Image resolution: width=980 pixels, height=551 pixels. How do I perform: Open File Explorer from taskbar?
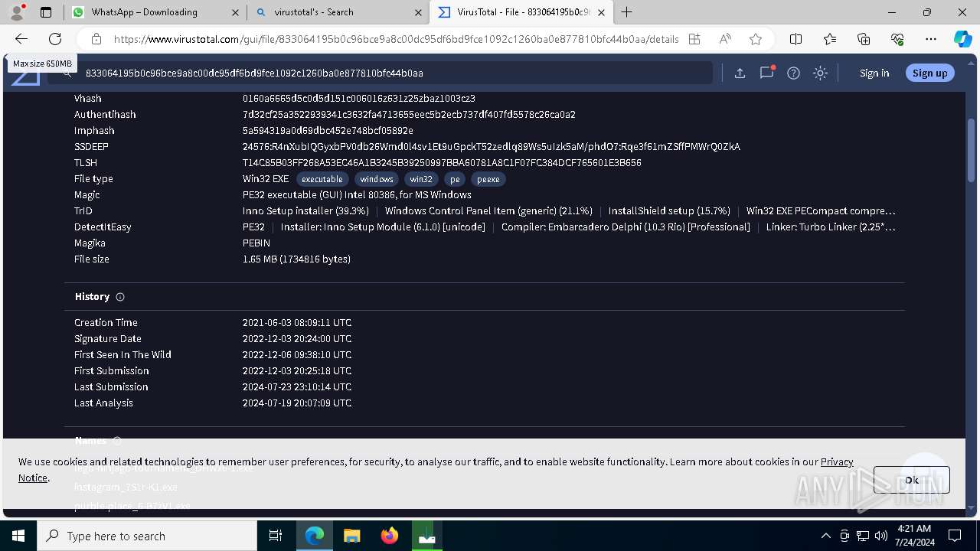coord(351,536)
